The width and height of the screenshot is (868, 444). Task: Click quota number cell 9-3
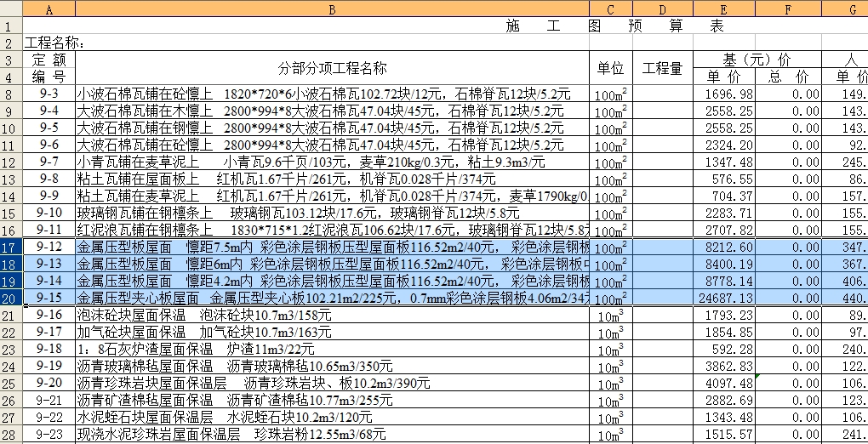pyautogui.click(x=49, y=94)
